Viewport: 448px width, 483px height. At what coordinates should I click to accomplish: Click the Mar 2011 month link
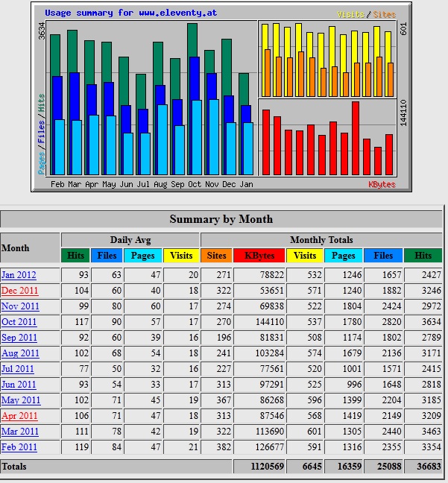click(x=20, y=432)
